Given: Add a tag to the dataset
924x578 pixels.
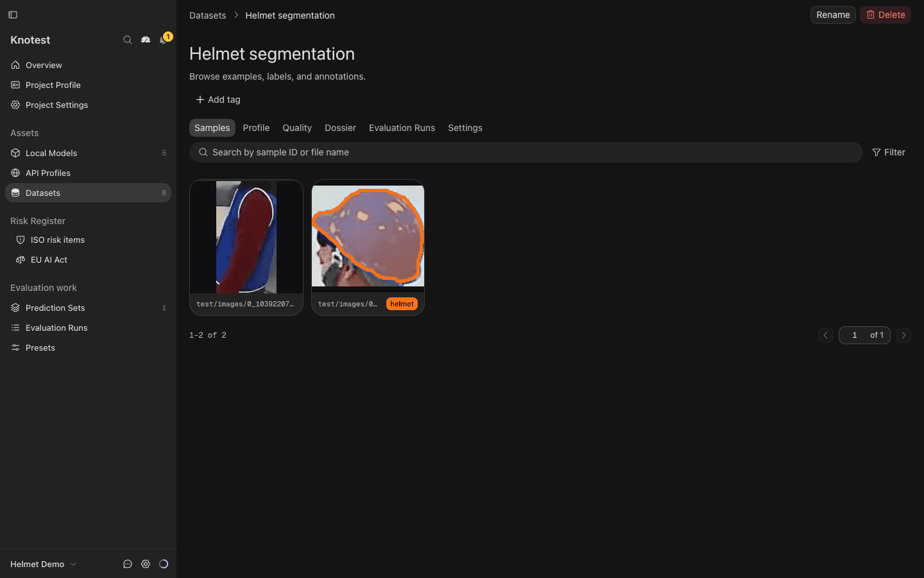Looking at the screenshot, I should 218,100.
